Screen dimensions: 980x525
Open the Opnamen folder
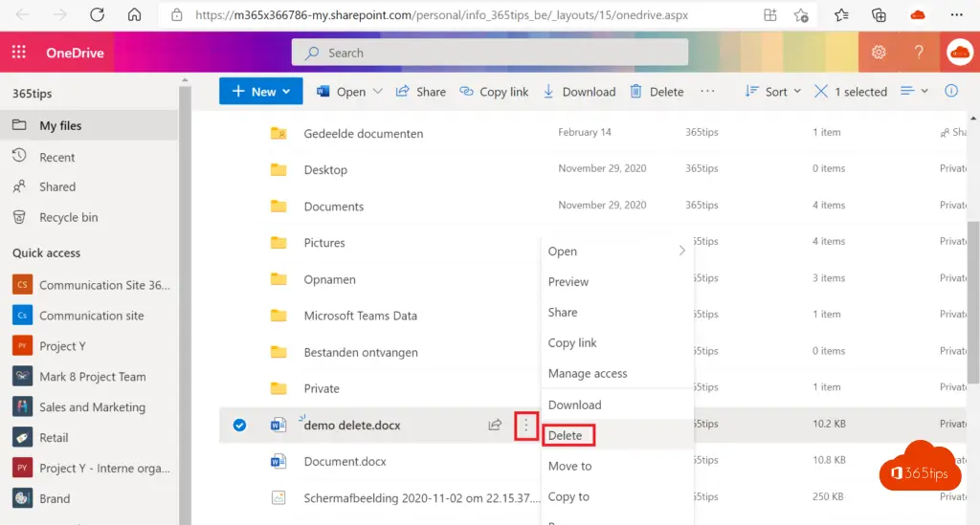click(329, 279)
